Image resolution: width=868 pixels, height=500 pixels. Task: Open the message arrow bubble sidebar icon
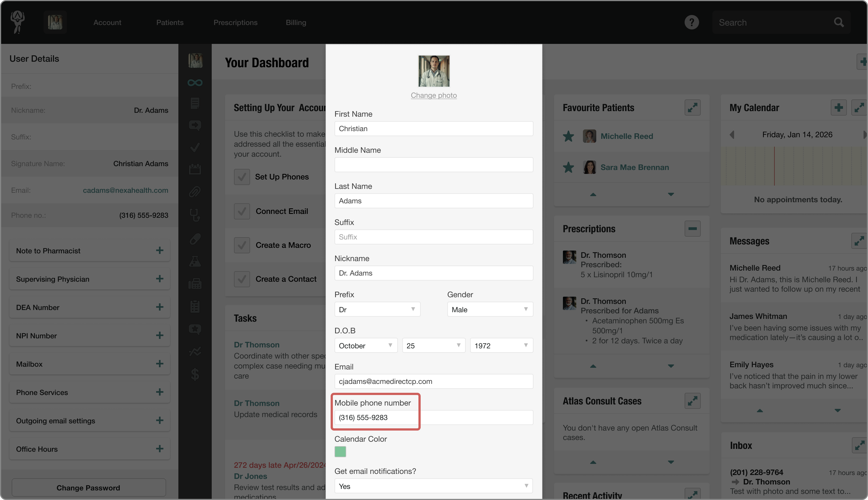(x=195, y=125)
